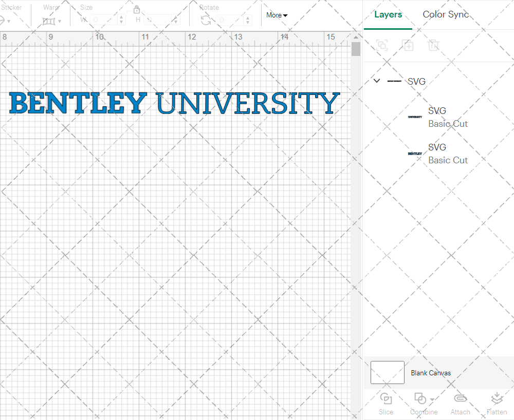The width and height of the screenshot is (514, 420).
Task: Open the More dropdown
Action: (276, 15)
